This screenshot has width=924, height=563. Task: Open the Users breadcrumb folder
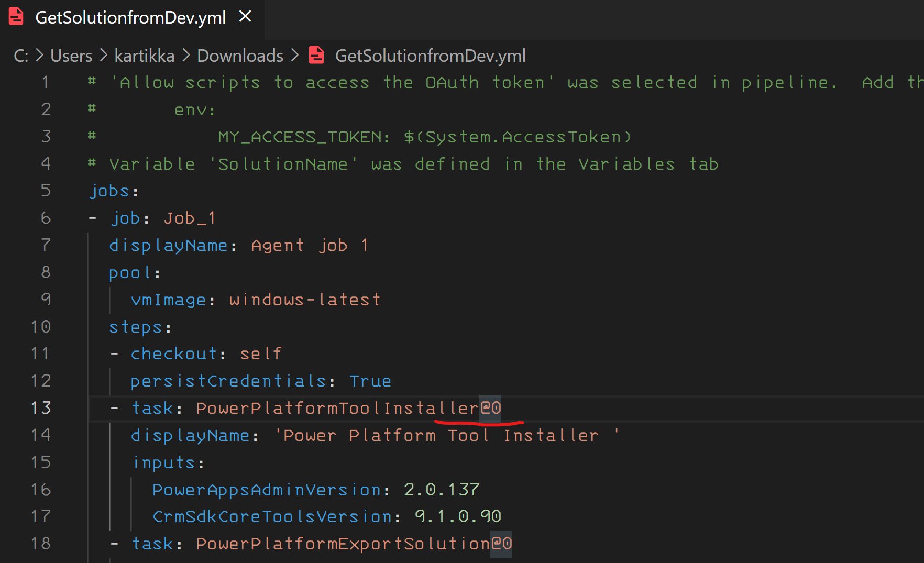coord(71,56)
